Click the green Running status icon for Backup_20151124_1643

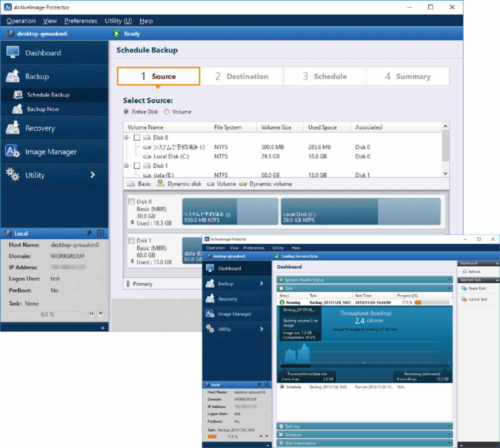(x=282, y=302)
